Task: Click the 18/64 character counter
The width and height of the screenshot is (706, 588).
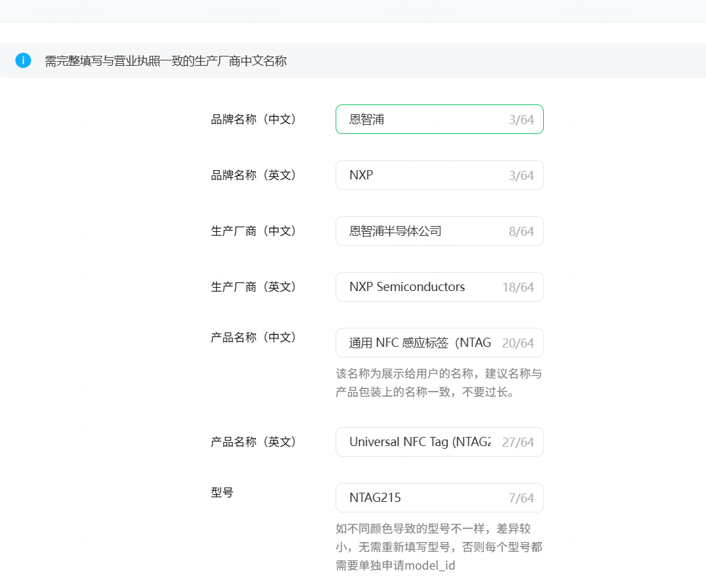Action: click(518, 288)
